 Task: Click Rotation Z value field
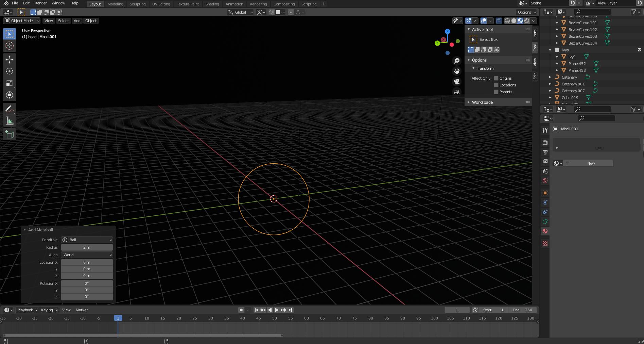[x=87, y=297]
